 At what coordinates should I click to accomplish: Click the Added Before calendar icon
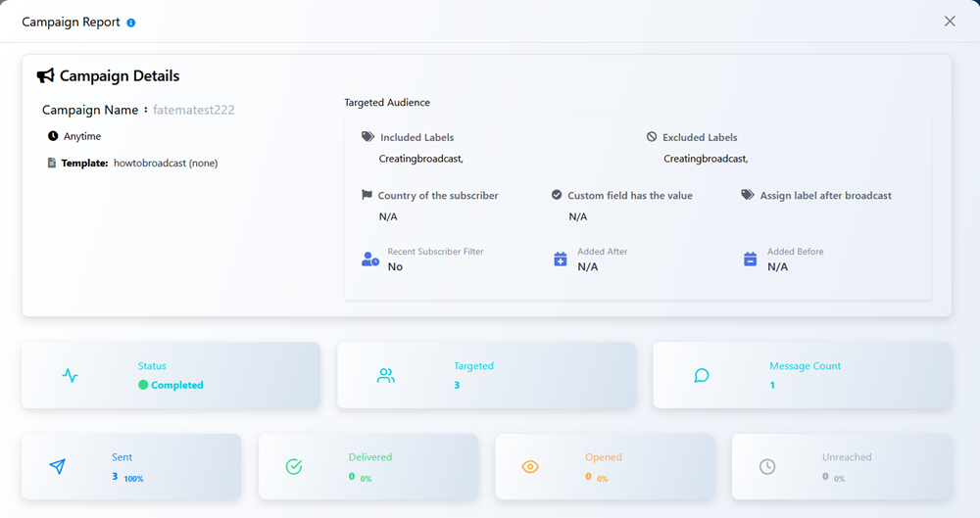pos(750,259)
